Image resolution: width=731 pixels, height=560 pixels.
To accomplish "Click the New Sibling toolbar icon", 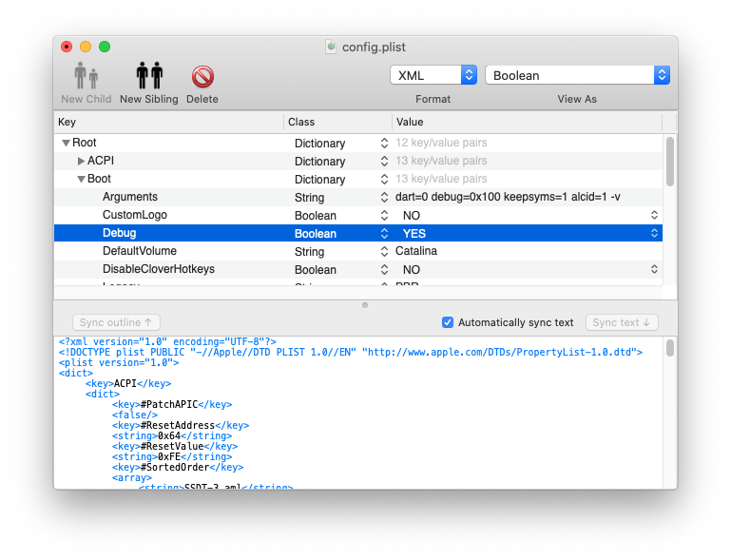I will coord(149,75).
